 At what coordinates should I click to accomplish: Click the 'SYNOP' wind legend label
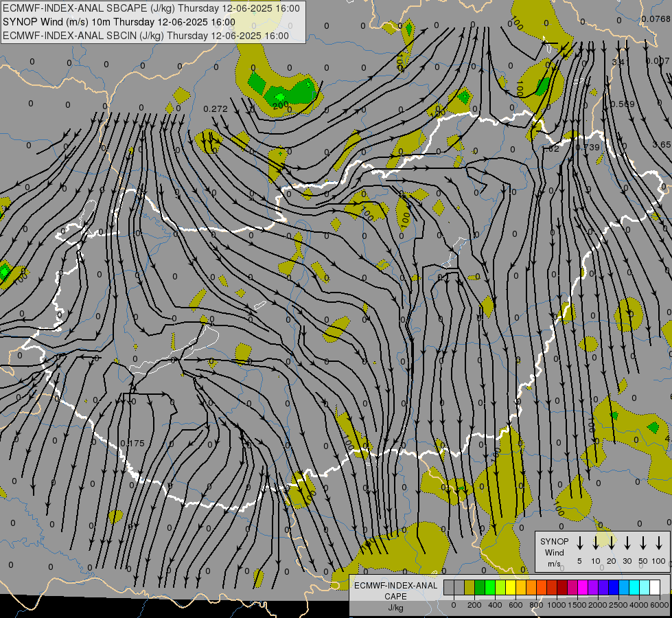tap(554, 541)
